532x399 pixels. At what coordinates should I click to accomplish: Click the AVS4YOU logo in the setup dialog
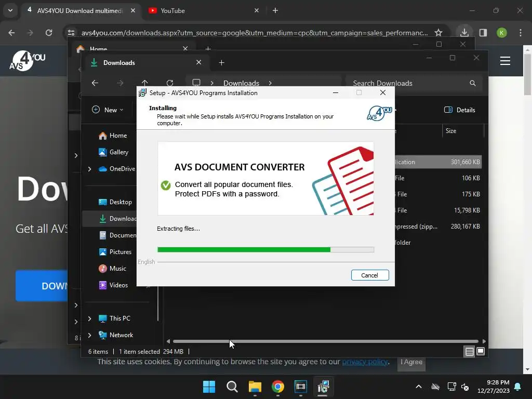pos(379,113)
